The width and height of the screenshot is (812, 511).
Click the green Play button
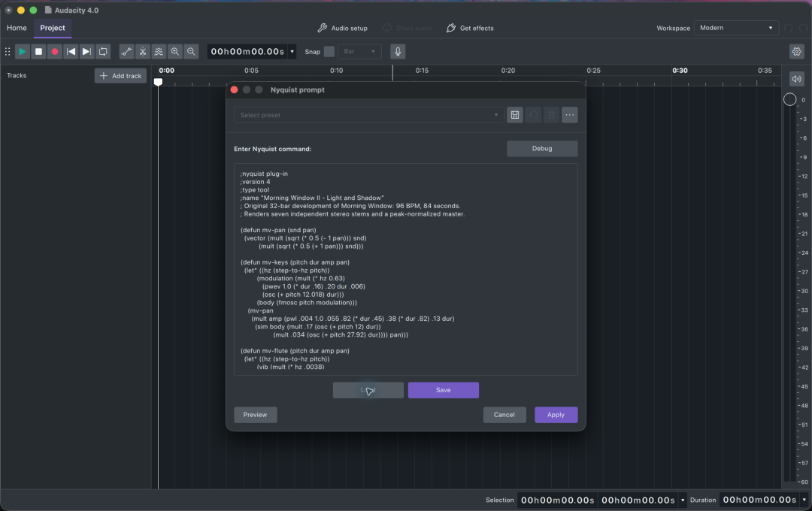23,51
